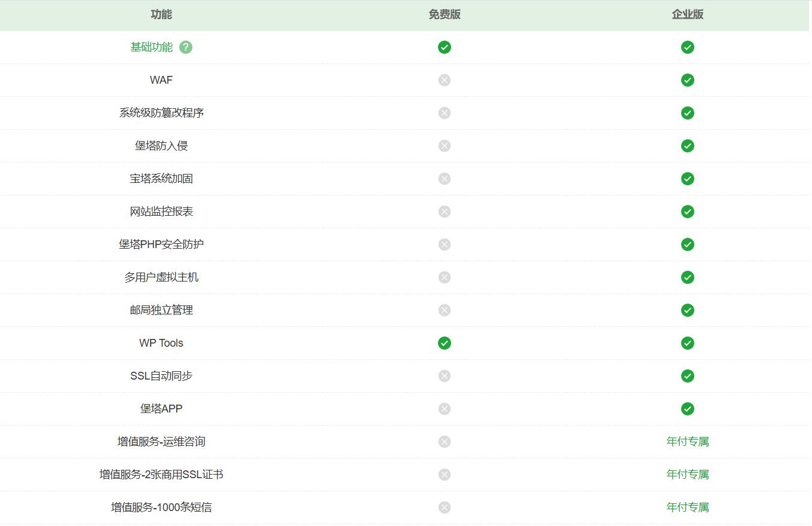Click the gray X for WAF under 免费版
Screen dimensions: 812x526
pos(444,80)
